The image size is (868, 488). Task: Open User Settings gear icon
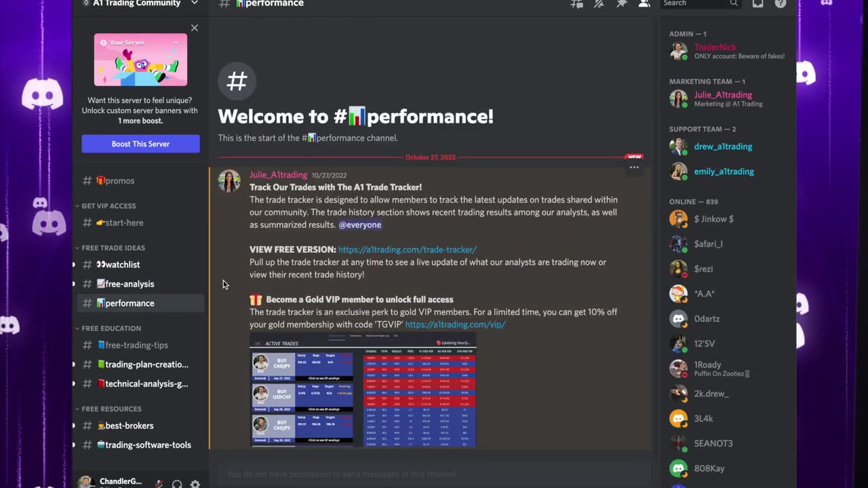195,484
